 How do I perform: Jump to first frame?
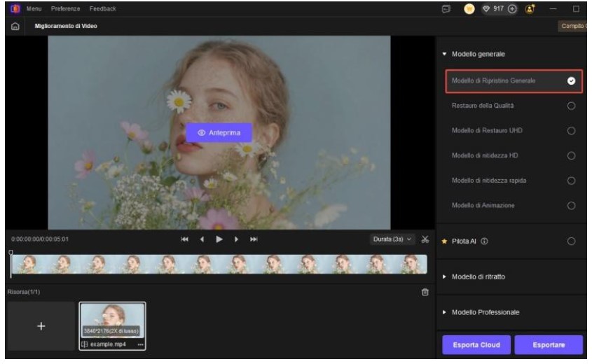point(184,239)
